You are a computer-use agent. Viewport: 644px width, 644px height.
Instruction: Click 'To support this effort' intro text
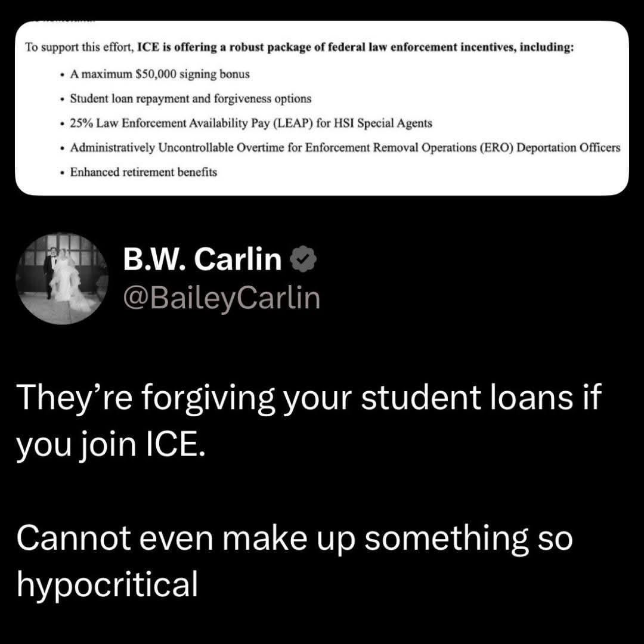(x=77, y=47)
